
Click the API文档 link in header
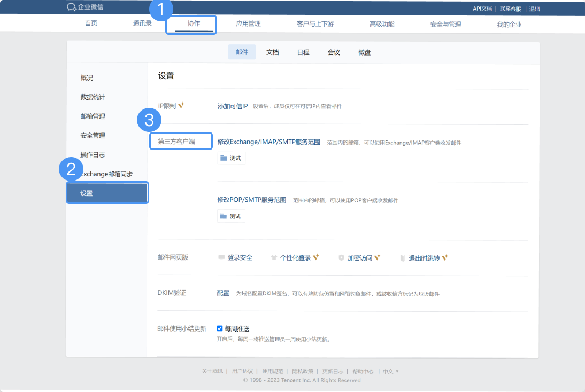pyautogui.click(x=482, y=9)
